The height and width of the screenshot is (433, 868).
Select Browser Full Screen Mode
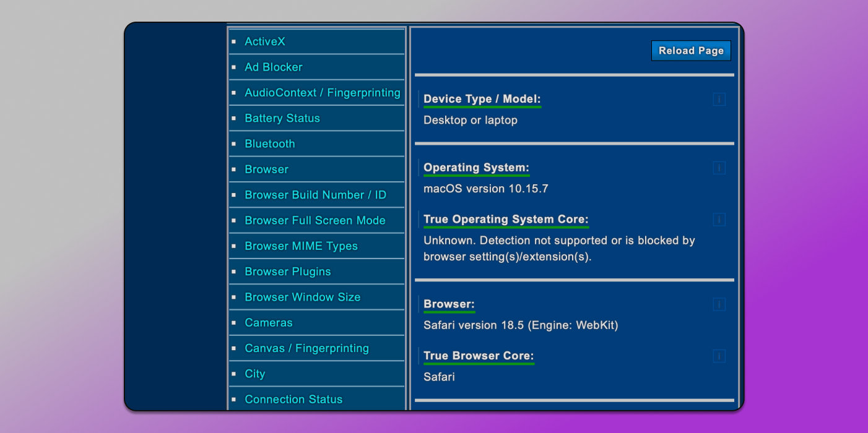point(315,220)
